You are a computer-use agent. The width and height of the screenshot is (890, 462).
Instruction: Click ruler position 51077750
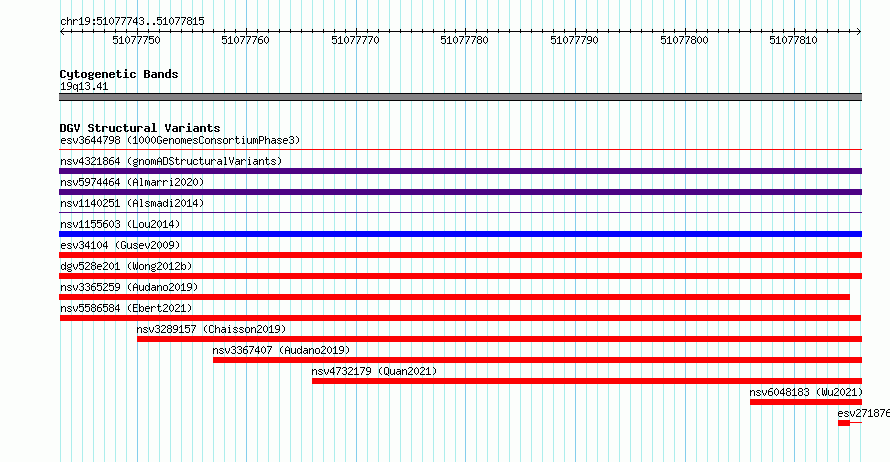(x=136, y=40)
